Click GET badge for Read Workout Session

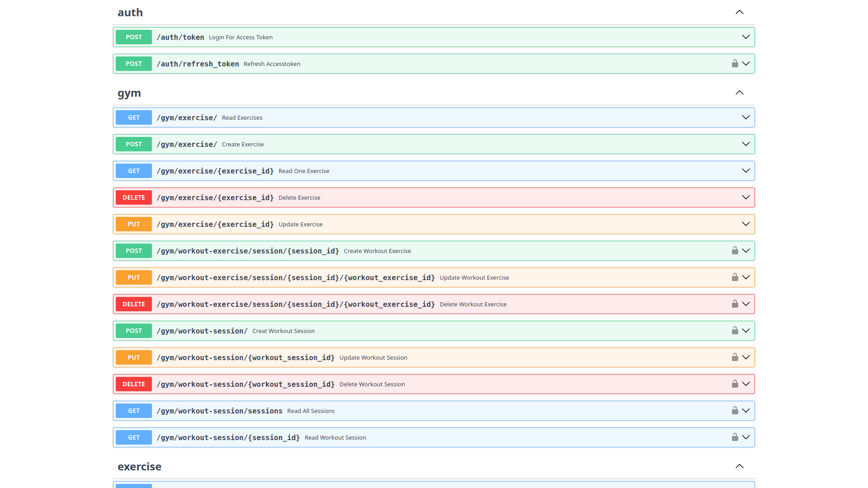tap(134, 437)
